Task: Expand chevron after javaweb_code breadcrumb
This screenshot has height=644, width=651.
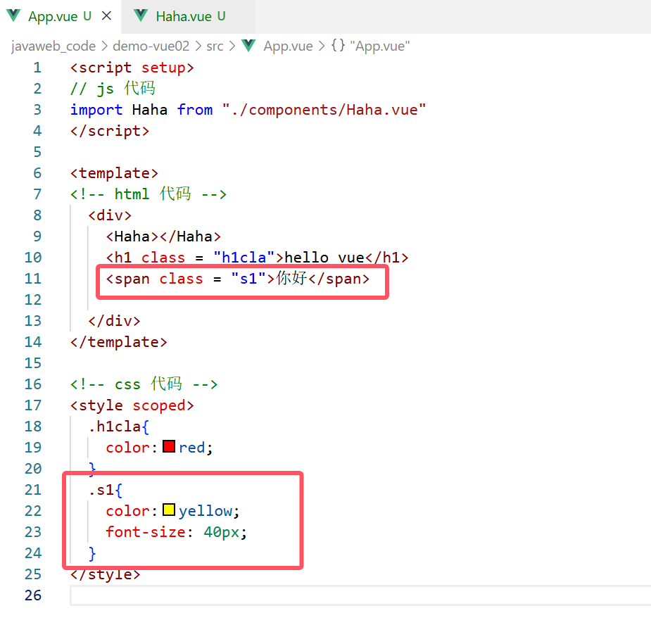Action: 104,46
